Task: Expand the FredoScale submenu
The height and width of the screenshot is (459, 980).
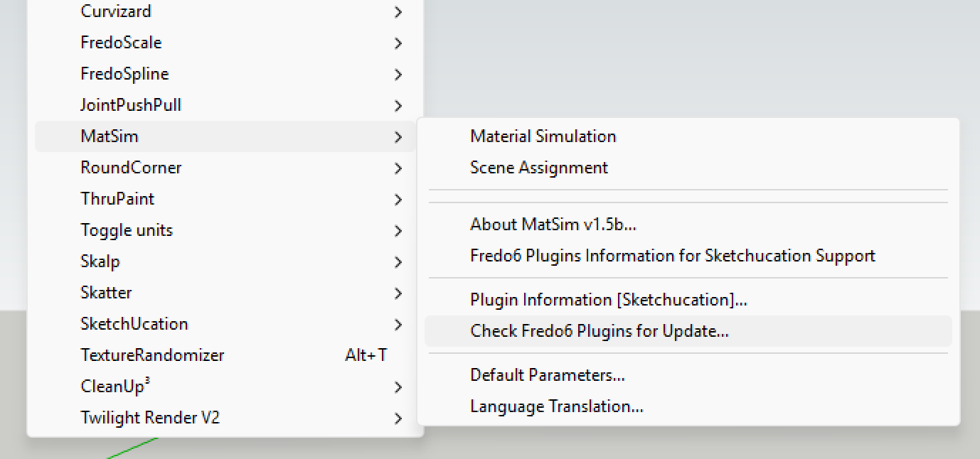Action: pos(121,43)
